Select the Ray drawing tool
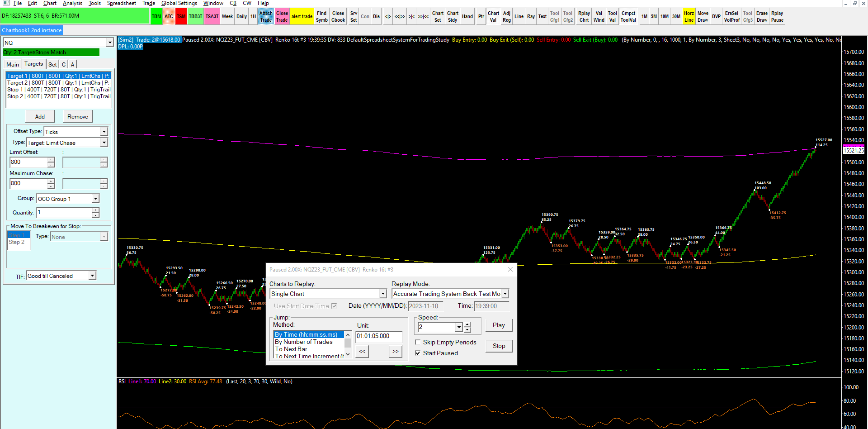 531,16
